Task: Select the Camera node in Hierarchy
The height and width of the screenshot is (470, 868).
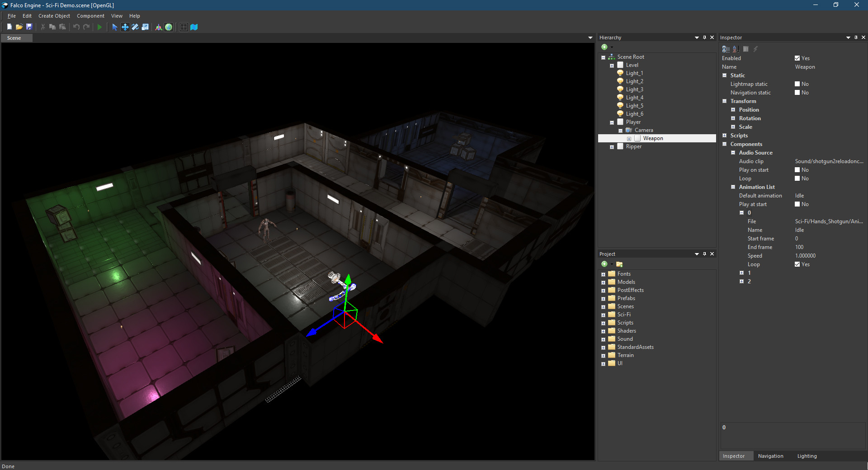Action: click(643, 130)
